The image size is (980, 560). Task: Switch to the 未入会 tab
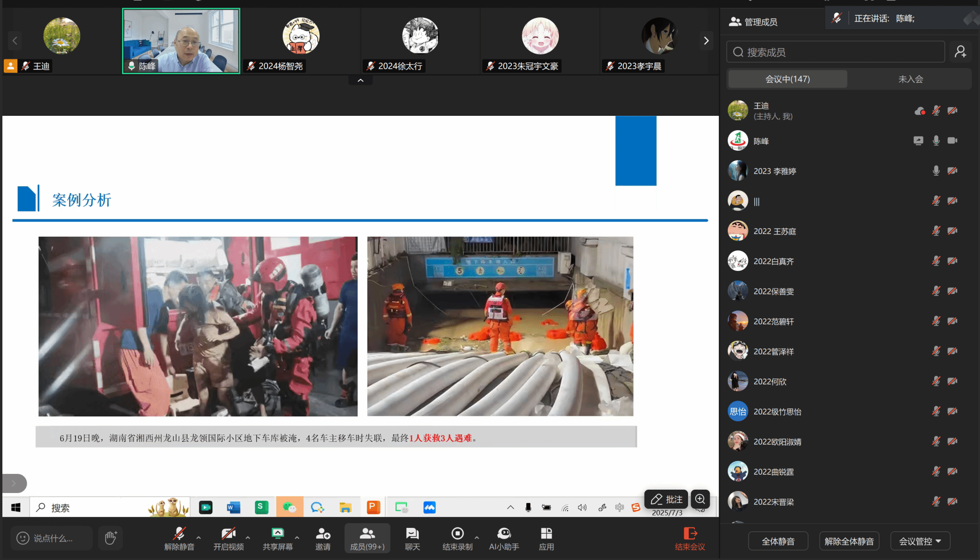point(910,79)
